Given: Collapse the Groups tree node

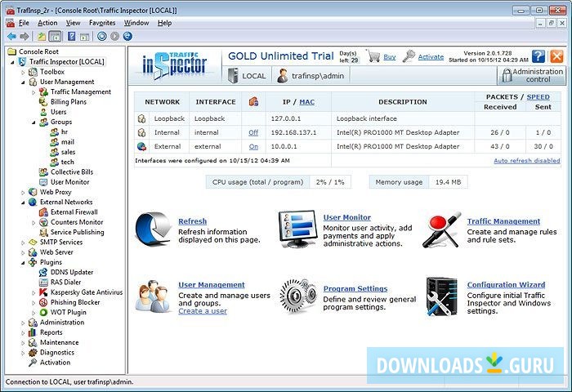Looking at the screenshot, I should pyautogui.click(x=34, y=122).
